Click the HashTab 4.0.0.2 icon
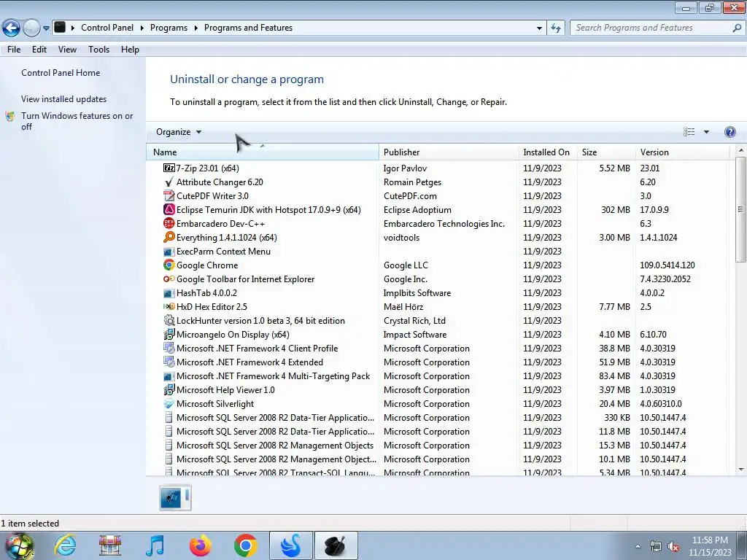 [x=169, y=293]
